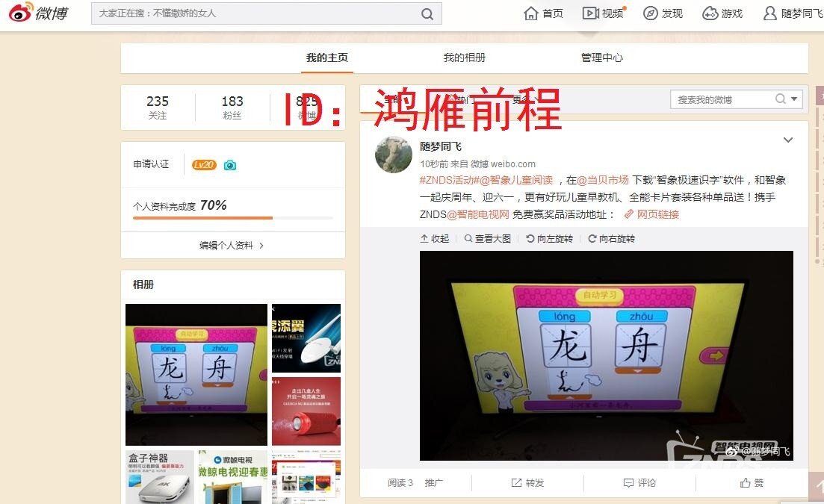Viewport: 824px width, 504px height.
Task: Open the 龙舟 album thumbnail in 相册
Action: point(196,373)
